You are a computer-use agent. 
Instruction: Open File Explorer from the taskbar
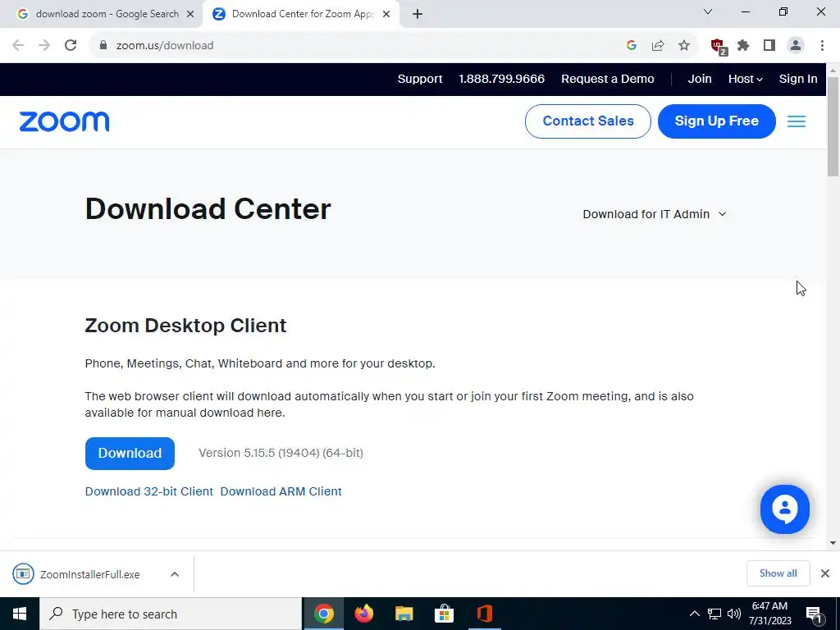point(404,614)
